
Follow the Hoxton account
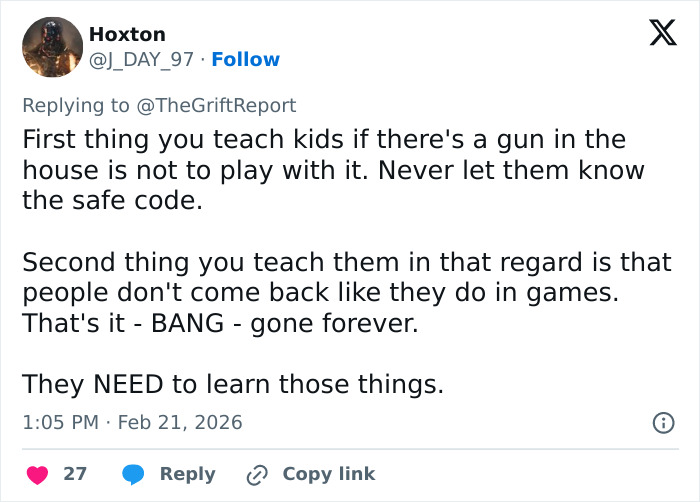coord(246,60)
